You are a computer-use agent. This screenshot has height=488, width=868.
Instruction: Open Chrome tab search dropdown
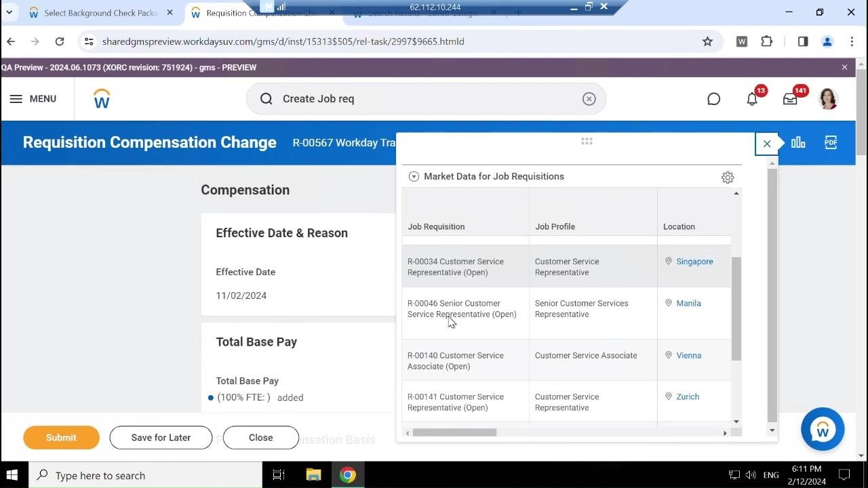[x=9, y=12]
